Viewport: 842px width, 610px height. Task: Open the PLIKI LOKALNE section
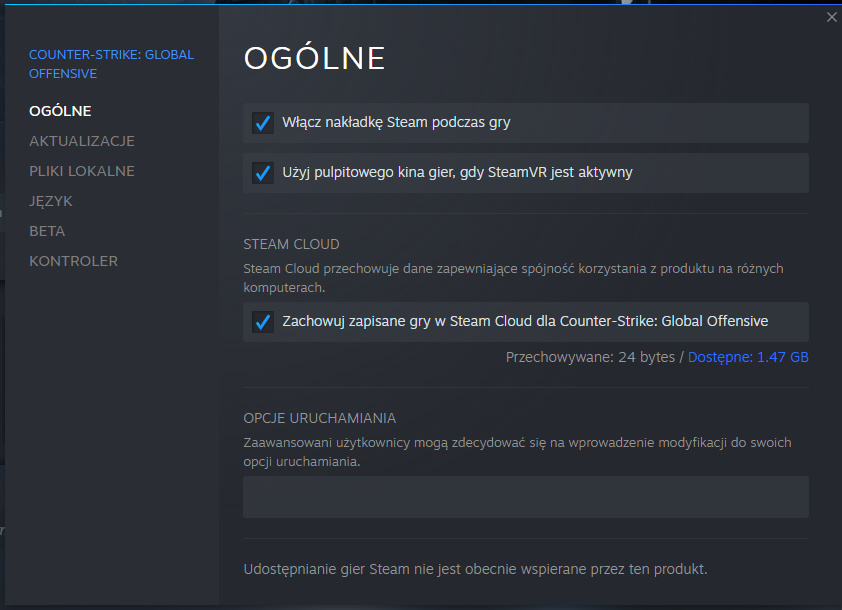pos(82,171)
